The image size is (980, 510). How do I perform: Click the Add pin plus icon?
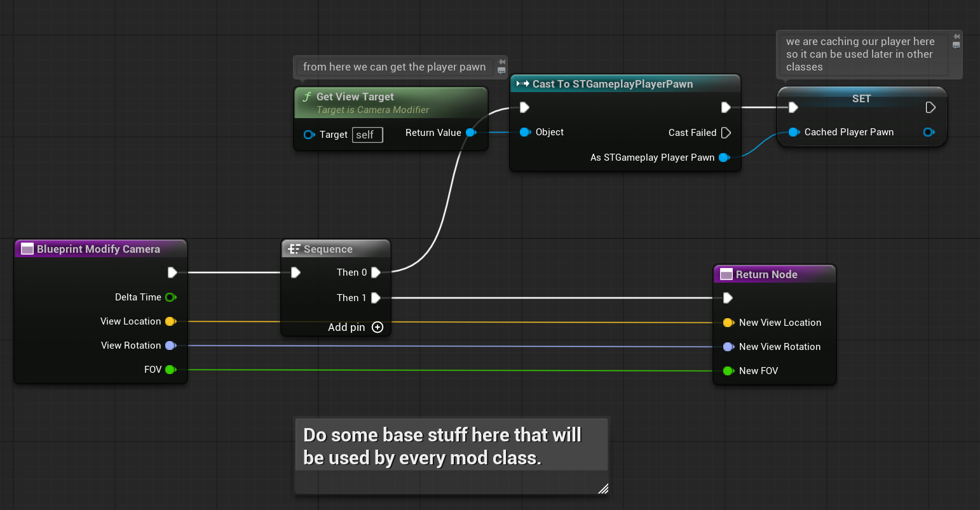point(378,327)
